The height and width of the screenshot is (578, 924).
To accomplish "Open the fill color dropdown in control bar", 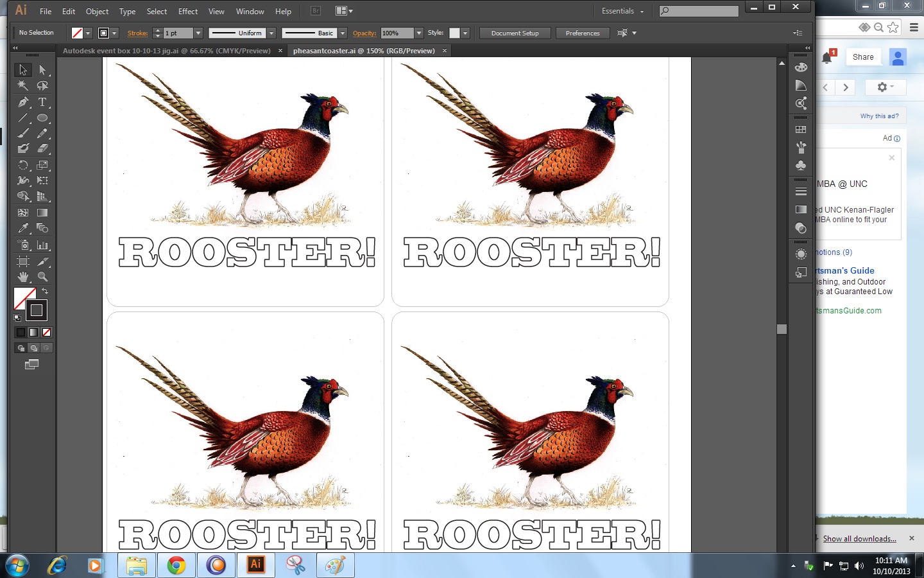I will [88, 33].
